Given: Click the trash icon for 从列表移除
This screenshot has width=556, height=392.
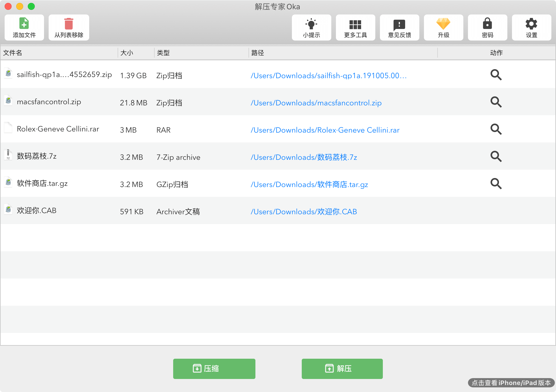Looking at the screenshot, I should [x=69, y=24].
